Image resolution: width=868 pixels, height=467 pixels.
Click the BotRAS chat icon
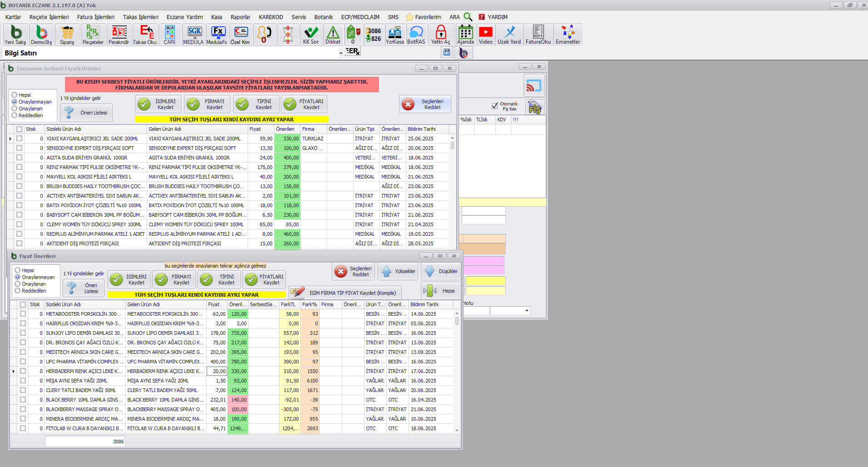click(x=416, y=35)
